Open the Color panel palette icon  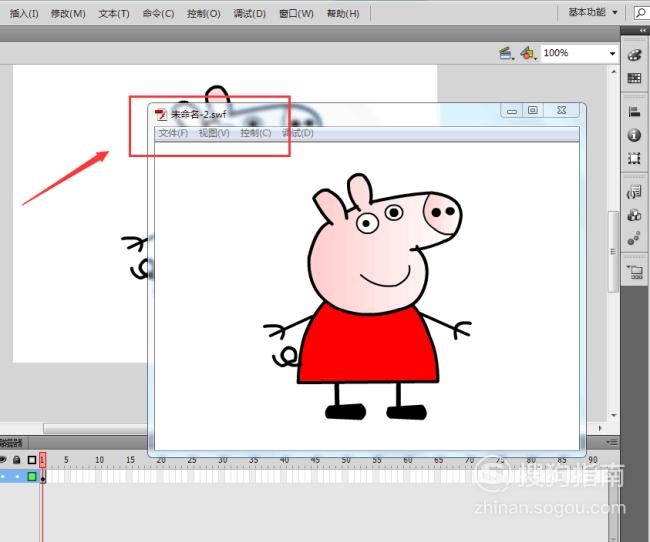(x=634, y=54)
